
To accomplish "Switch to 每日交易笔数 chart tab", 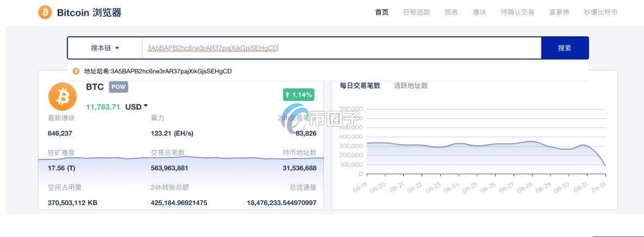I will 360,86.
